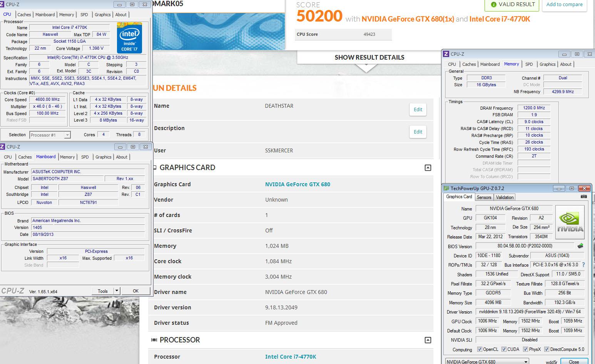
Task: Open Memory tab in CPU-Z CPU window
Action: coord(67,15)
